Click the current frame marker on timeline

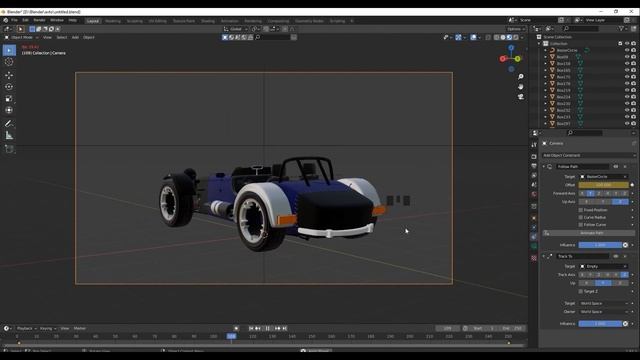tap(231, 336)
